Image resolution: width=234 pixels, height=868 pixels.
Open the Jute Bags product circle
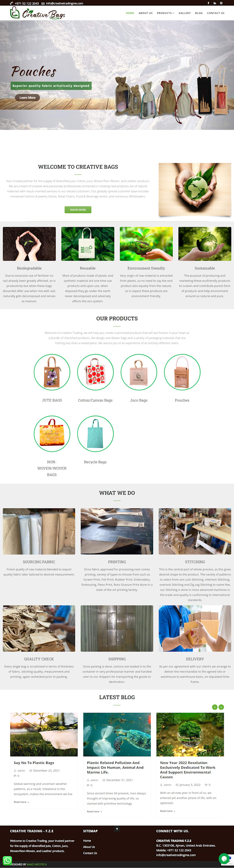(52, 372)
